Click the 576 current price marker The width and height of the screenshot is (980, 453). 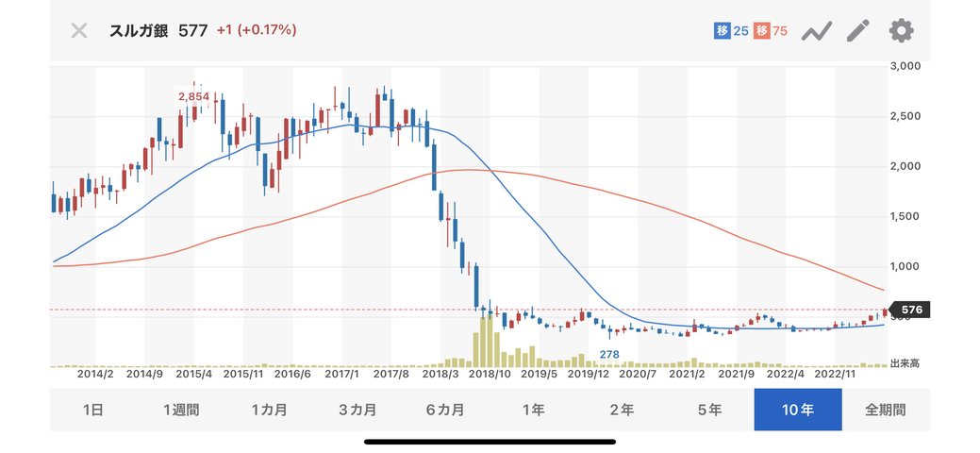tap(909, 310)
